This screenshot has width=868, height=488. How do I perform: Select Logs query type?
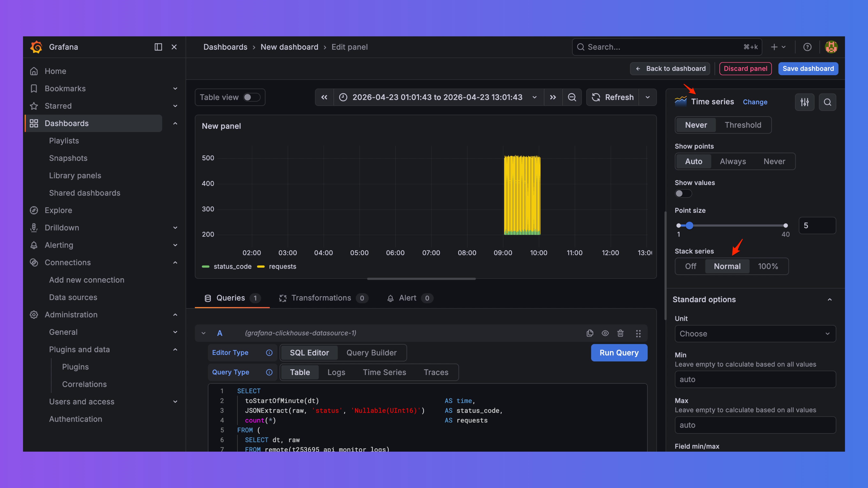336,372
